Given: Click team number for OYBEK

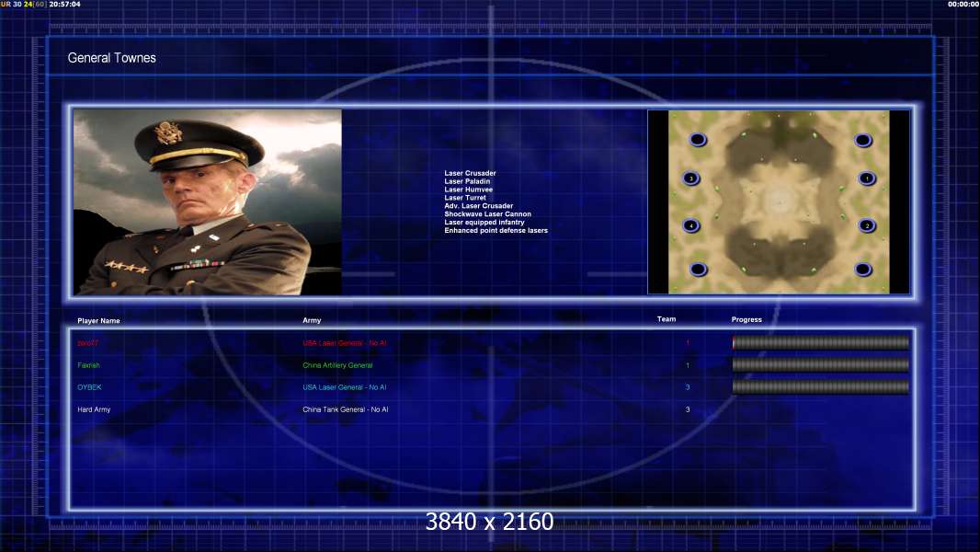Looking at the screenshot, I should click(x=688, y=387).
